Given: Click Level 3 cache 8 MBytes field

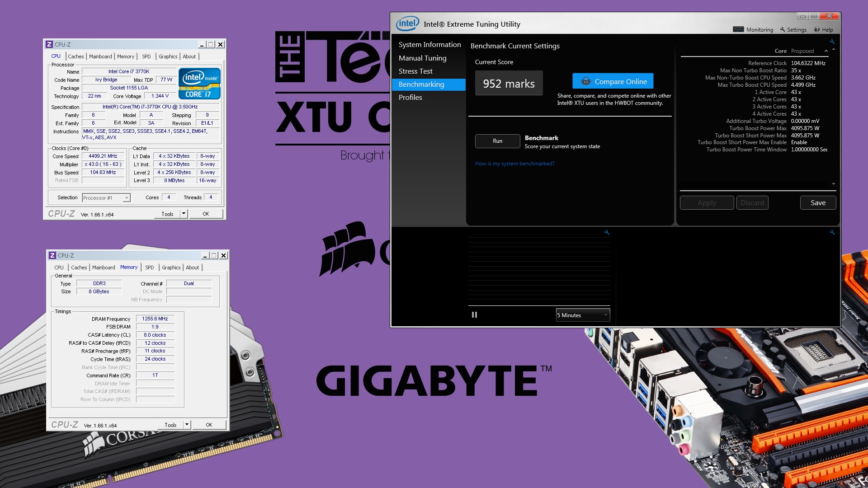Looking at the screenshot, I should click(175, 181).
